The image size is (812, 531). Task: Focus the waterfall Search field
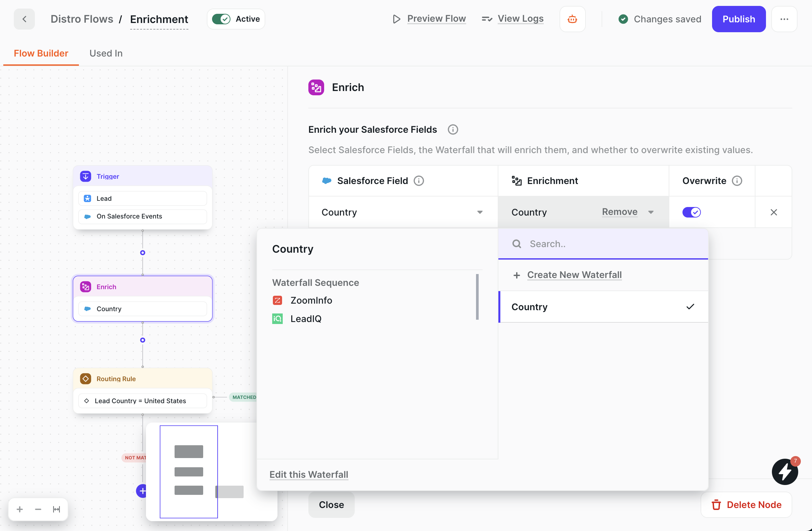pos(603,244)
